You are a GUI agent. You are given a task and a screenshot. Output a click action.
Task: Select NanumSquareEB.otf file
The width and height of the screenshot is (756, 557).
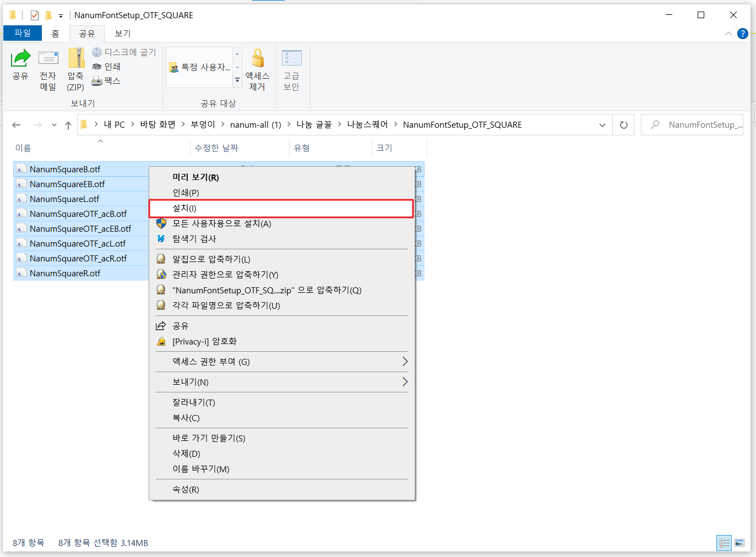point(67,184)
